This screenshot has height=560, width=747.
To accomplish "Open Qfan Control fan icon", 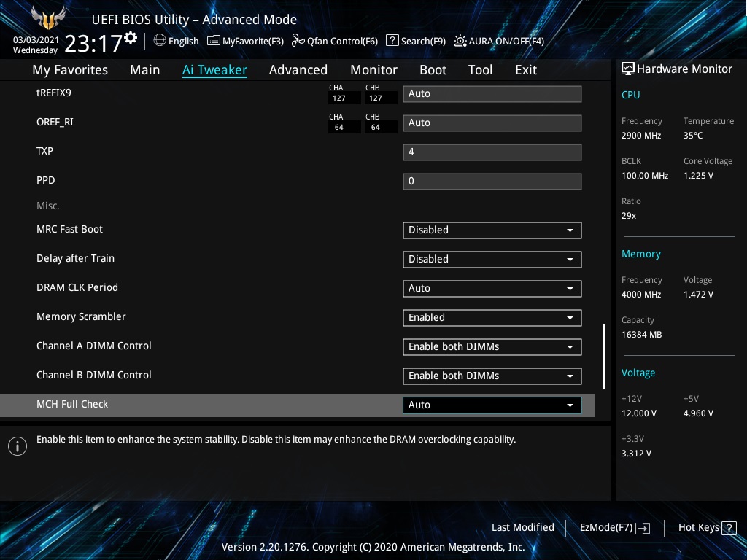I will click(x=298, y=41).
